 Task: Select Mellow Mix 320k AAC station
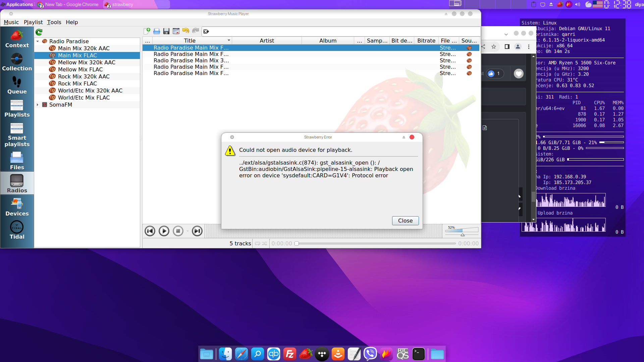tap(87, 62)
